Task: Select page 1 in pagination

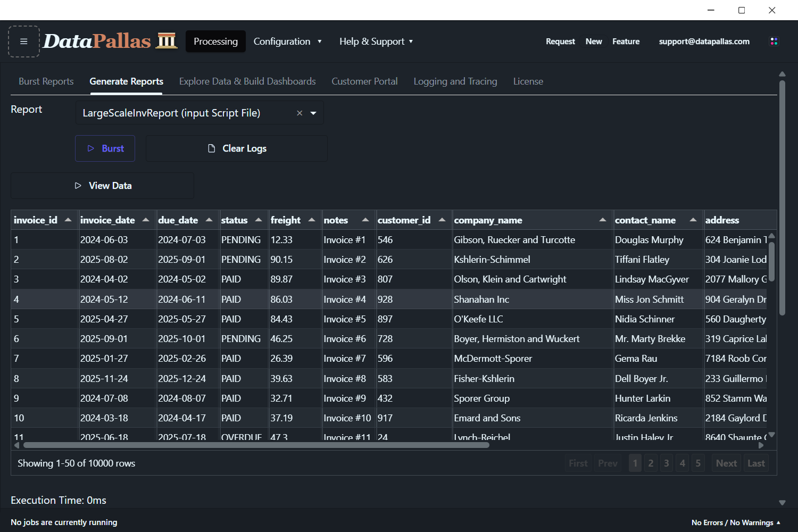Action: [x=635, y=463]
